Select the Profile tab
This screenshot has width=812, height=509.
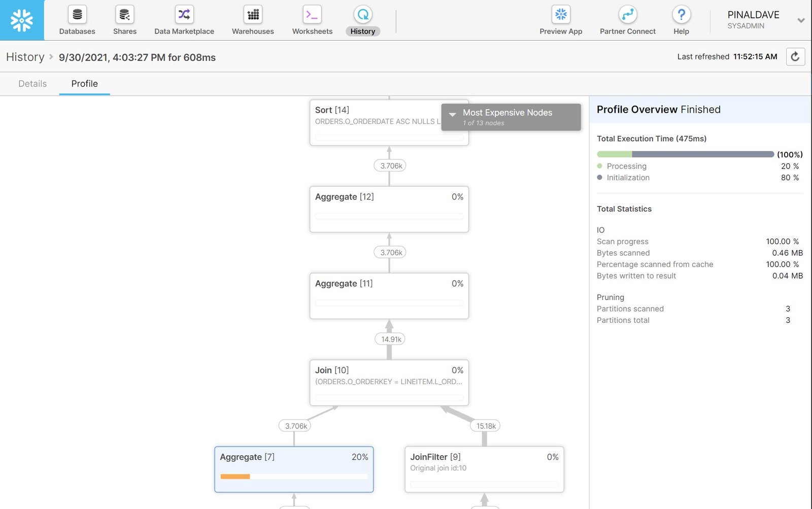(84, 83)
